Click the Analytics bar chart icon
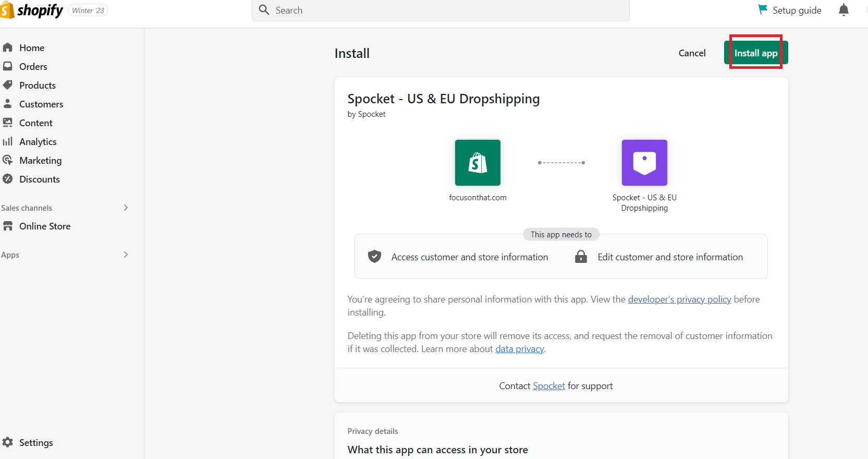This screenshot has height=459, width=868. coord(7,141)
